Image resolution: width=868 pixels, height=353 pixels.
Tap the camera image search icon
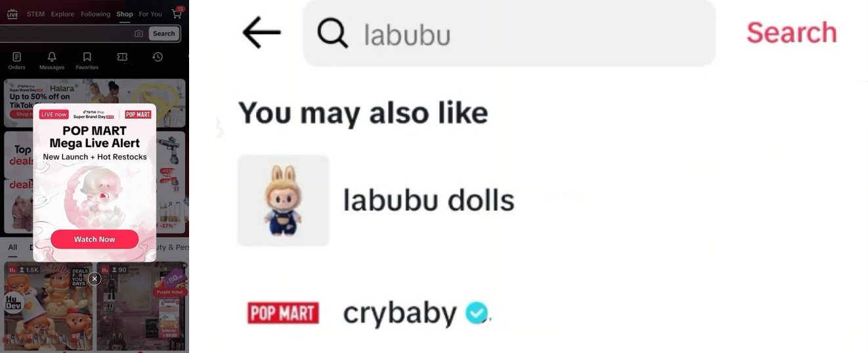point(139,33)
